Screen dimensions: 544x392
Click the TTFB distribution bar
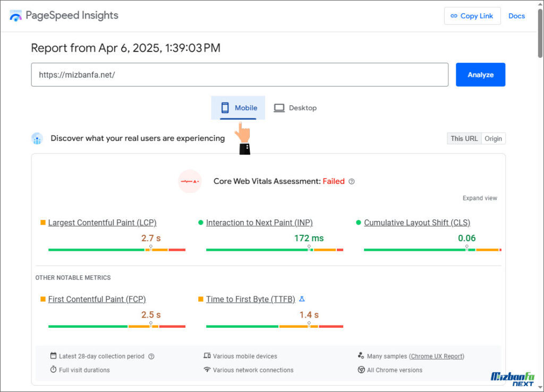click(275, 327)
